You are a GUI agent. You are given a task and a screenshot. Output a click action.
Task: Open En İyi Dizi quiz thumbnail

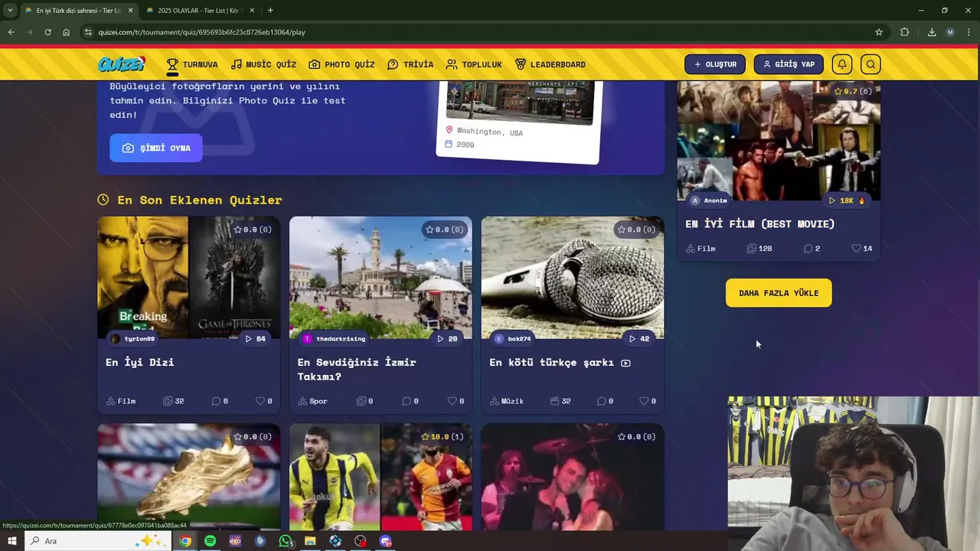pos(188,277)
